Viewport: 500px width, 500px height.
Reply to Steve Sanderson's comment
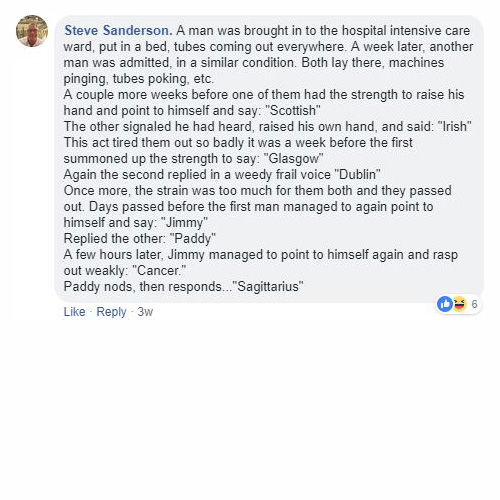[x=111, y=312]
